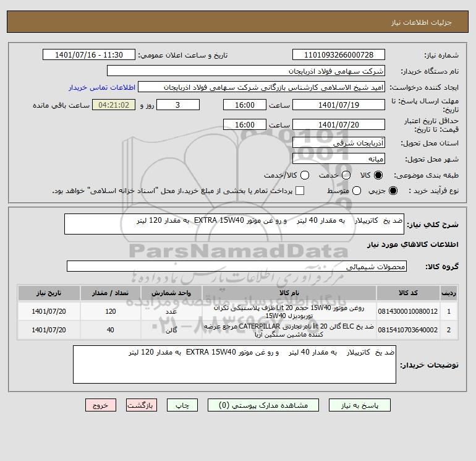
Task: Click the price validity 16:00 time field
Action: pyautogui.click(x=244, y=124)
